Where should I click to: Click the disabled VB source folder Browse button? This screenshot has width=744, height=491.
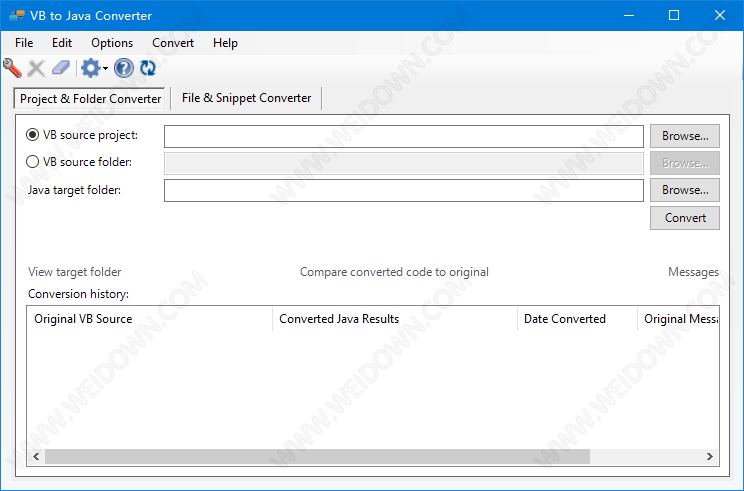pyautogui.click(x=685, y=163)
